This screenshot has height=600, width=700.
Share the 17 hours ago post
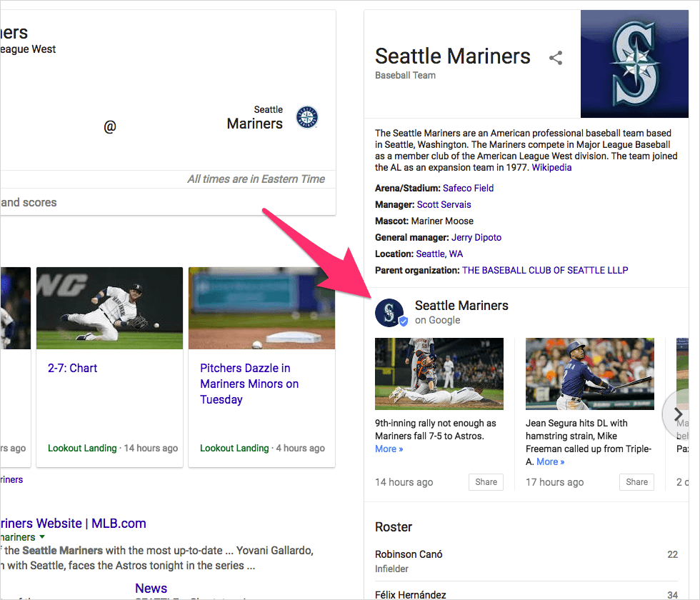(x=636, y=481)
